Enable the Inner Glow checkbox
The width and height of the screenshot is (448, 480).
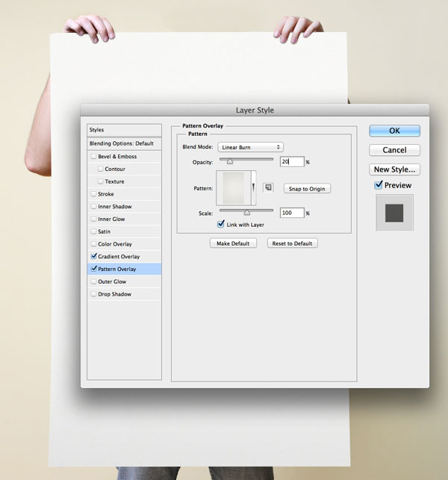[93, 219]
